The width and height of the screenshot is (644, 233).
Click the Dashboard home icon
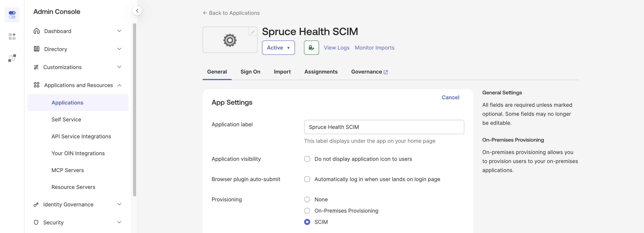click(36, 31)
